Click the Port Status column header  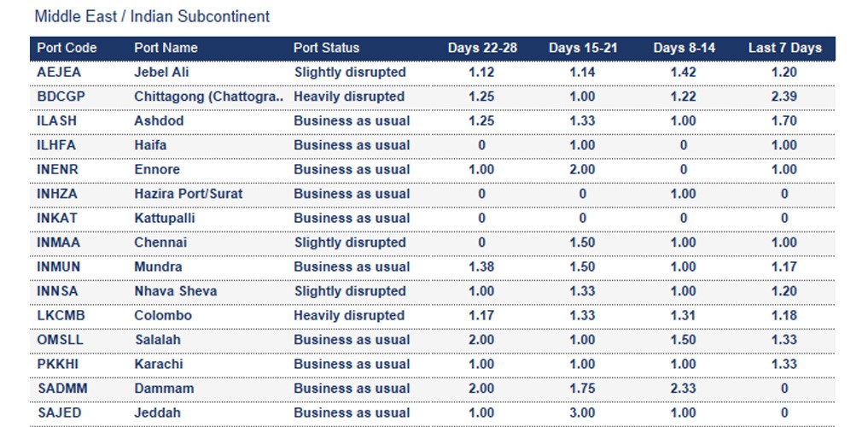[326, 48]
